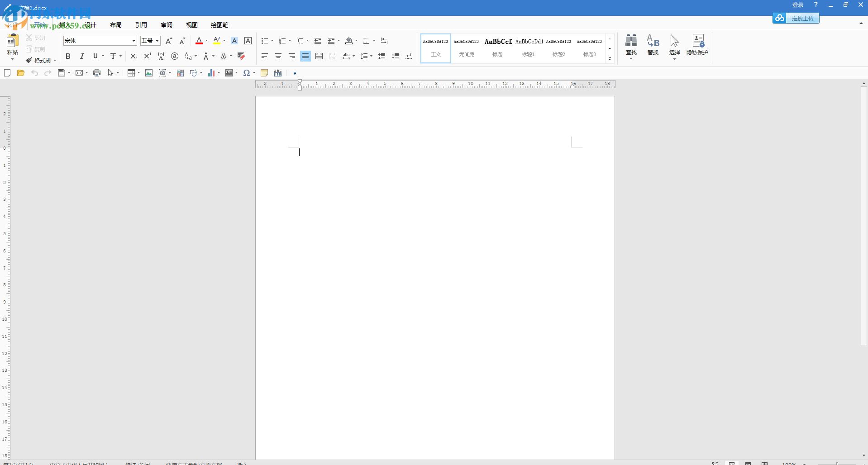Toggle Bold formatting
The width and height of the screenshot is (868, 465).
pyautogui.click(x=68, y=56)
